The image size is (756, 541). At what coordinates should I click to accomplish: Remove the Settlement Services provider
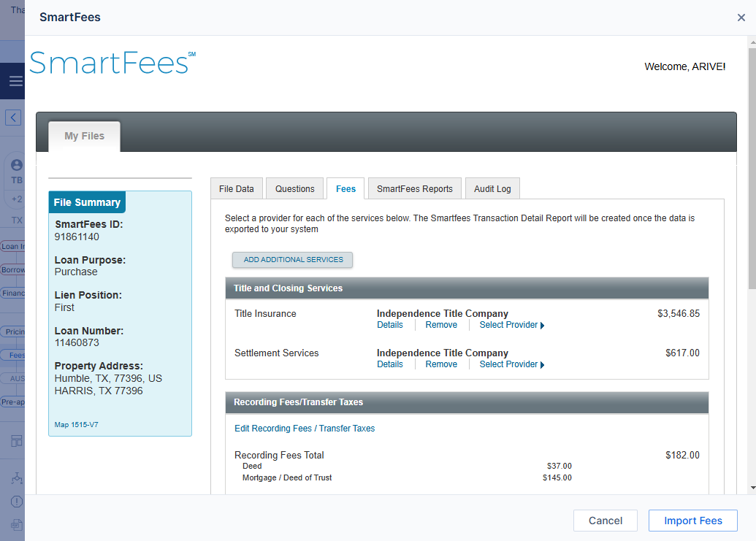(441, 364)
